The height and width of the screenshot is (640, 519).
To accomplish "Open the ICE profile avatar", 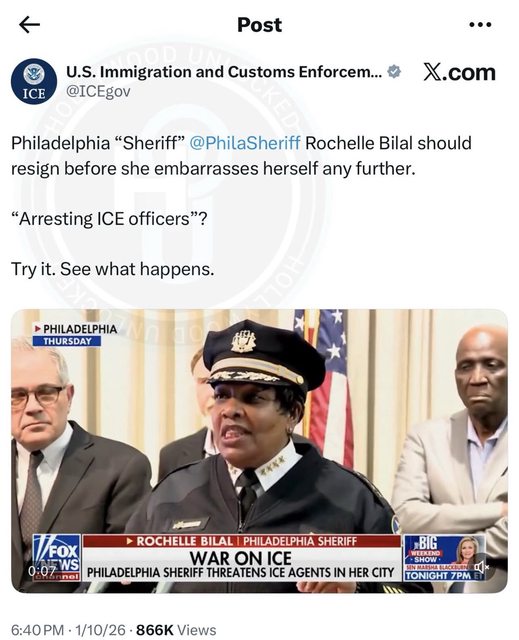I will 34,81.
